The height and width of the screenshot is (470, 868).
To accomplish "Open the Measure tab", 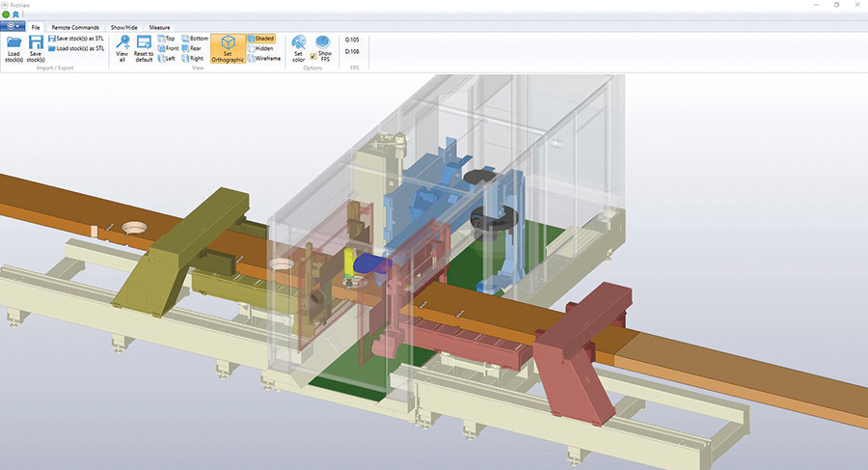I will (x=159, y=27).
